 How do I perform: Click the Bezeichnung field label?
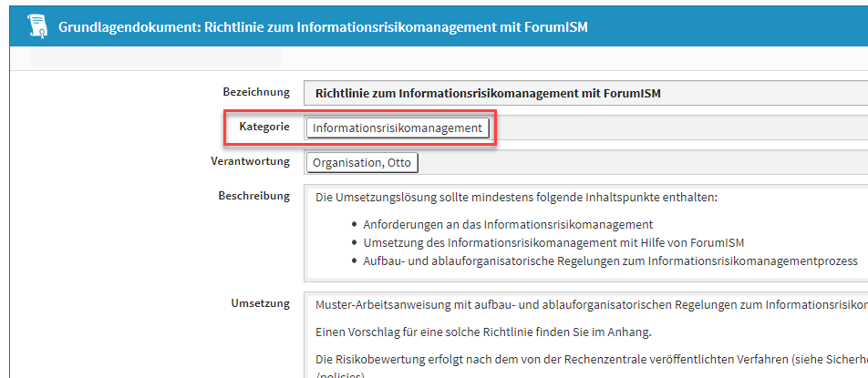256,92
